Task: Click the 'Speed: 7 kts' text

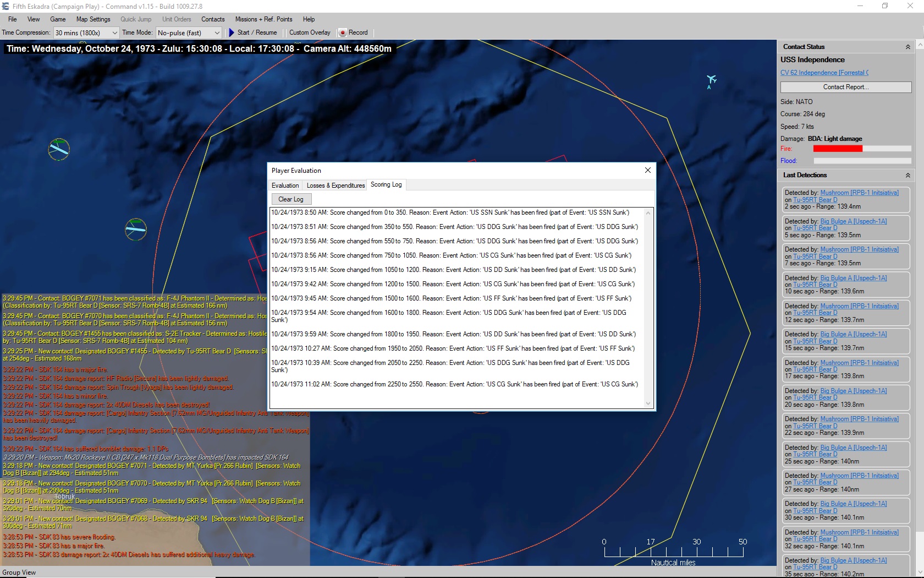Action: 797,127
